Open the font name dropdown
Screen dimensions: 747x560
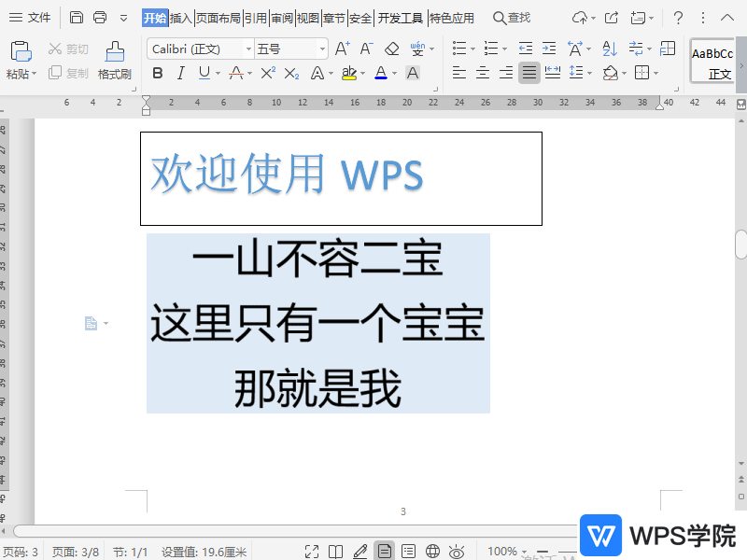click(x=247, y=48)
